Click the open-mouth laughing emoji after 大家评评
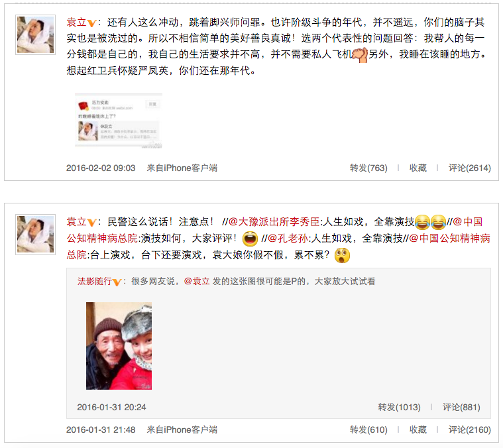503x448 pixels. click(x=250, y=239)
